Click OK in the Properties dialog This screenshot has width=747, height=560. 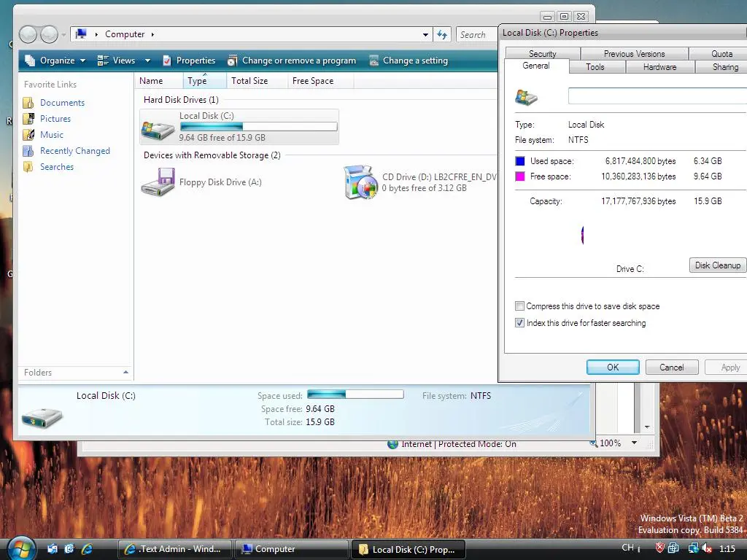tap(613, 367)
